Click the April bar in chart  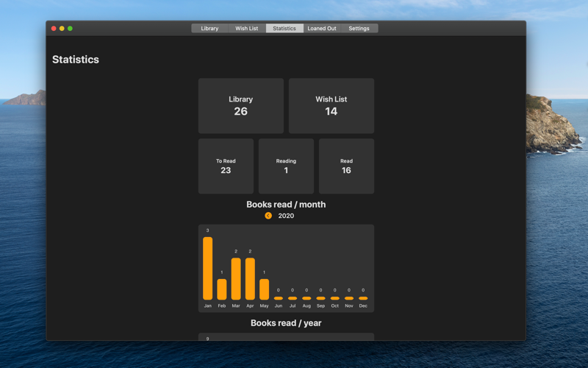point(250,279)
